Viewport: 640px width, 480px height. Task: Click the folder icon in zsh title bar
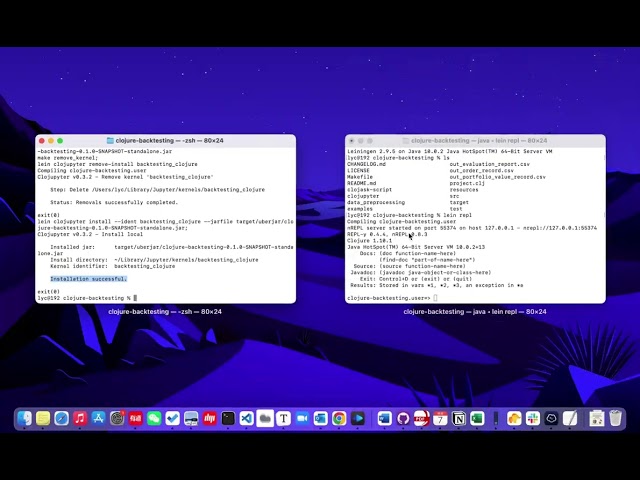pyautogui.click(x=110, y=140)
